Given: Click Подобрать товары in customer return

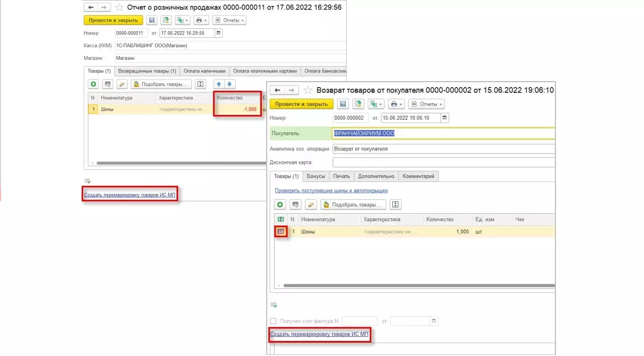Looking at the screenshot, I should coord(353,205).
